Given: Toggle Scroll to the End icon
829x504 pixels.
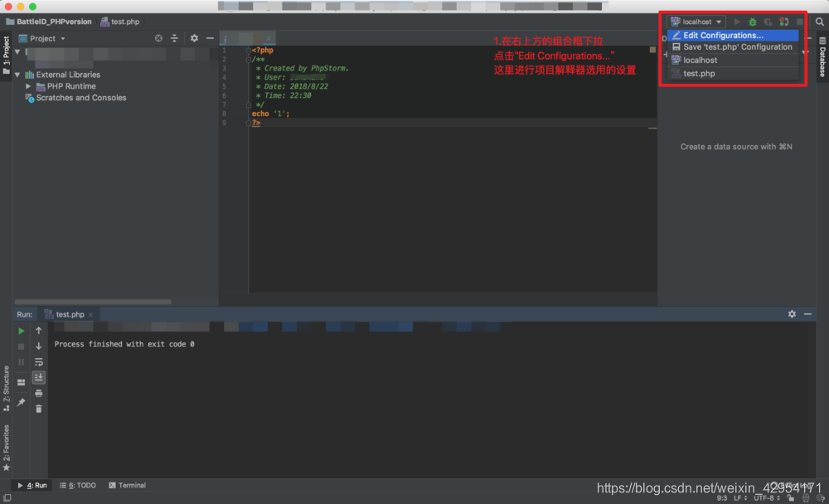Looking at the screenshot, I should coord(39,377).
